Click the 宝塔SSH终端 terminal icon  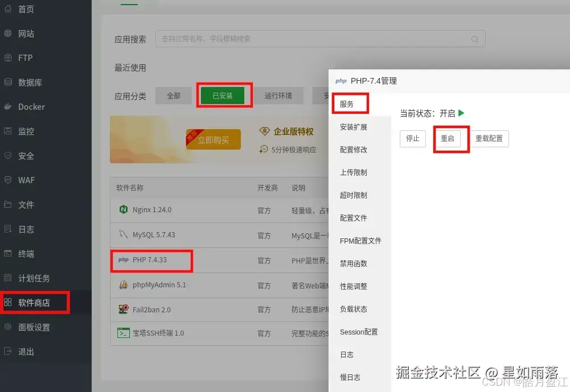pos(124,333)
